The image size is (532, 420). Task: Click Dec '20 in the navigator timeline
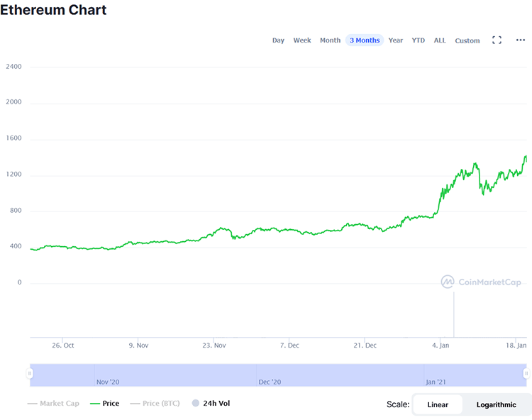click(270, 382)
